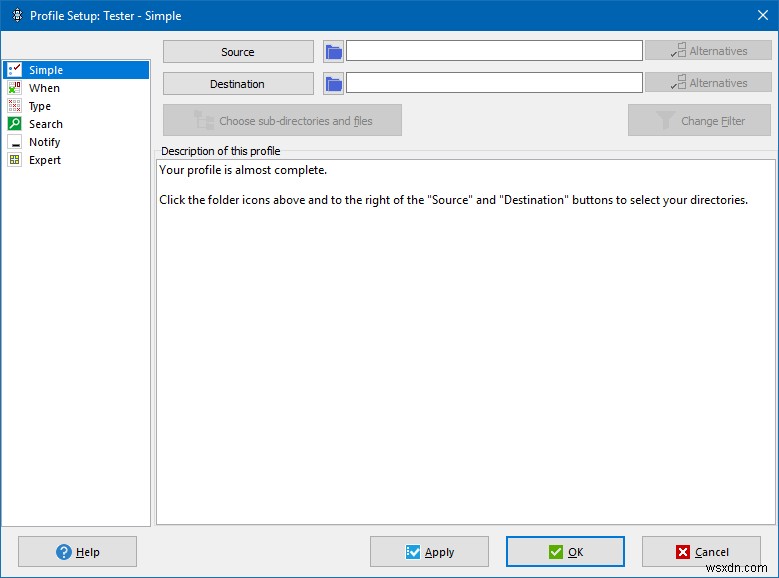Viewport: 779px width, 578px height.
Task: Click the Source button
Action: [238, 52]
